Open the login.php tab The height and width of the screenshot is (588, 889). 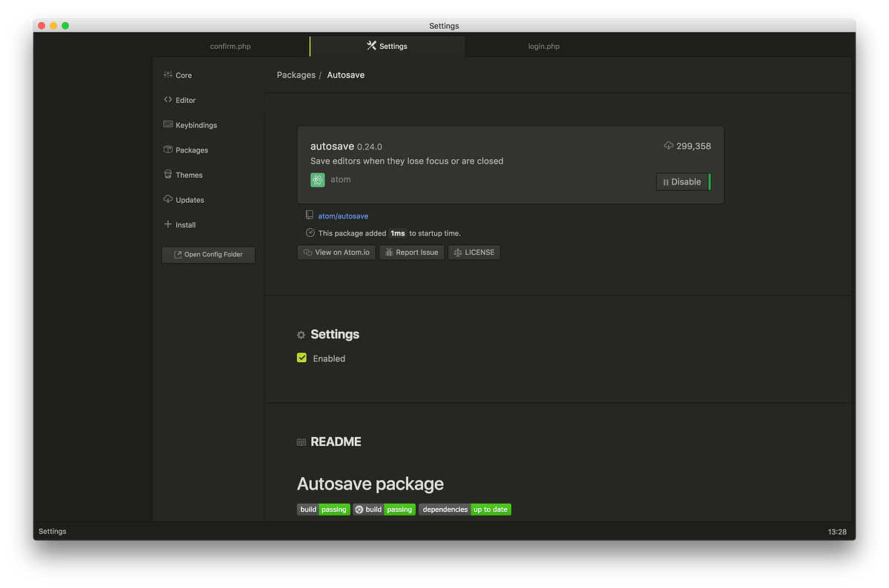[x=544, y=46]
